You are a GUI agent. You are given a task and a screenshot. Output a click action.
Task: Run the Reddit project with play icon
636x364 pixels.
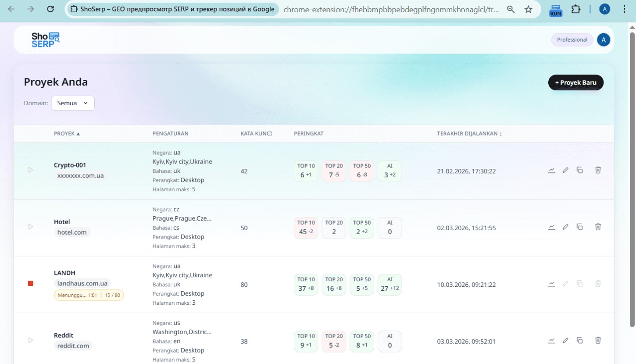coord(31,340)
